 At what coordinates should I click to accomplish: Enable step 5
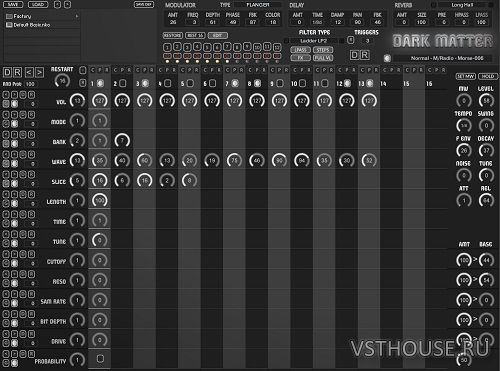click(190, 83)
